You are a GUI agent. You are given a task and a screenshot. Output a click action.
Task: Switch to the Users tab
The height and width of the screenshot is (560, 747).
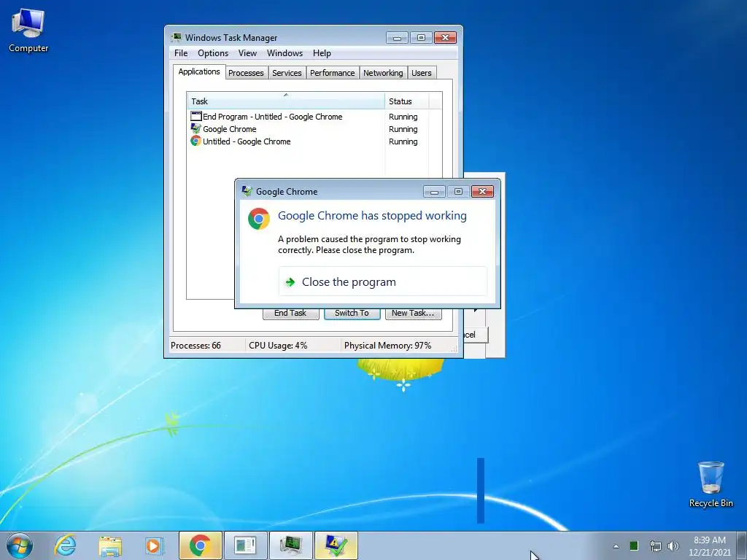click(x=422, y=73)
